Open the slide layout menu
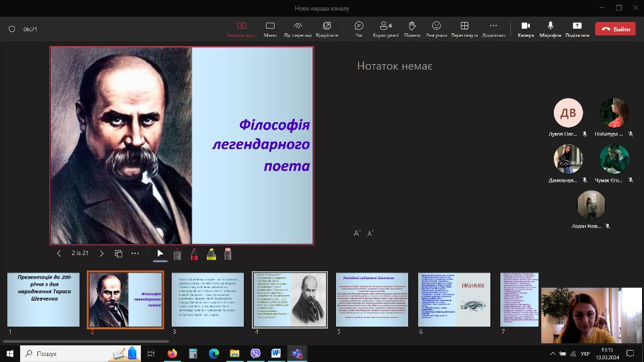644x362 pixels. pos(118,254)
